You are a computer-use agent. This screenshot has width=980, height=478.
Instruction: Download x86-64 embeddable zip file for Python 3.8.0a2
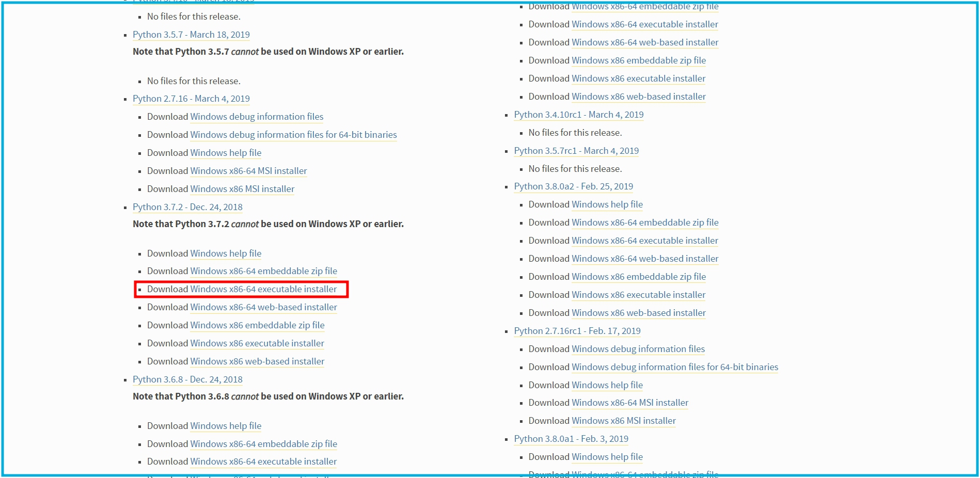(645, 222)
